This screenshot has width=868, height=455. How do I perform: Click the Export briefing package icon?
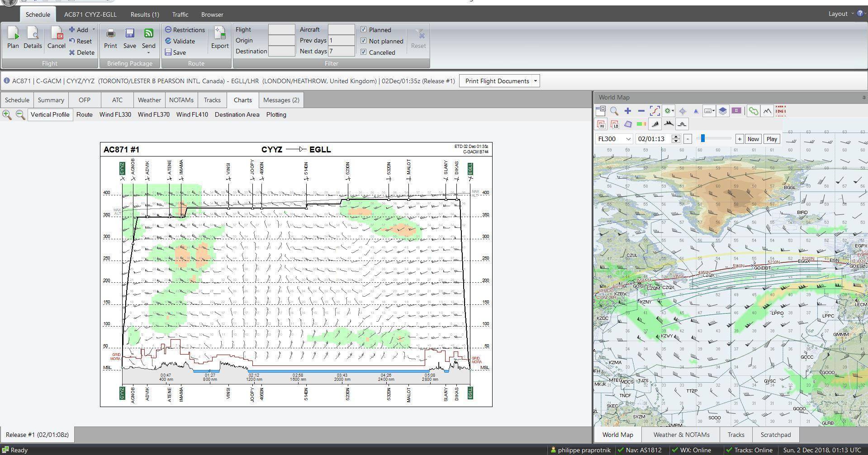click(x=220, y=36)
